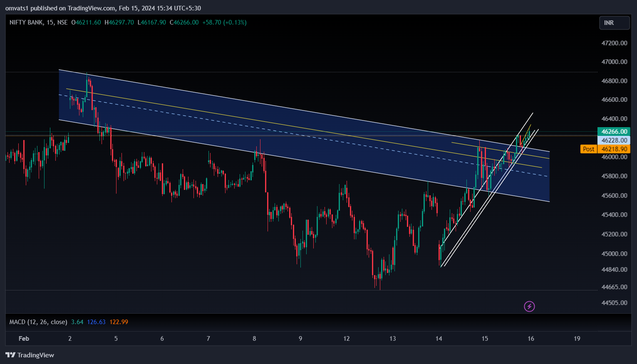This screenshot has width=637, height=364.
Task: Click the 44665.00 price axis label
Action: click(x=615, y=287)
